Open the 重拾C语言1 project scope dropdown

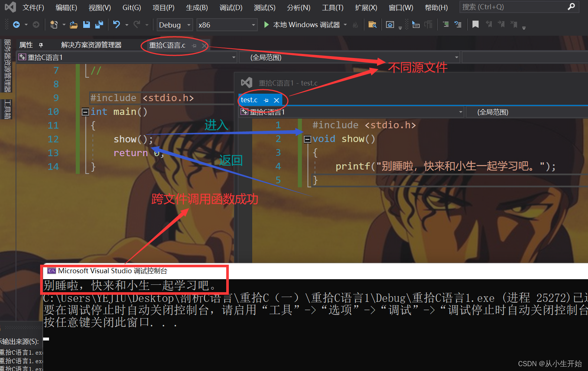[127, 57]
